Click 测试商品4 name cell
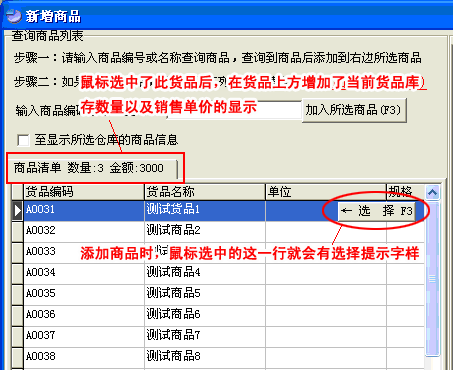Image resolution: width=453 pixels, height=370 pixels. (205, 273)
